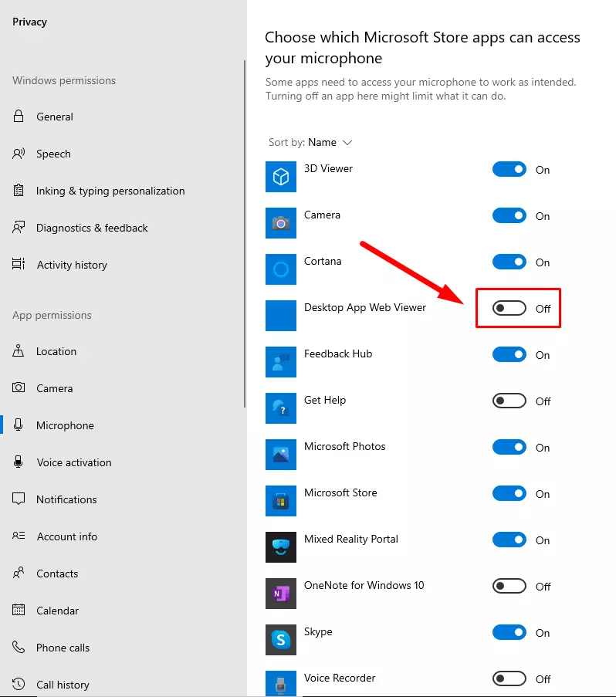Image resolution: width=616 pixels, height=697 pixels.
Task: Click the Mixed Reality Portal icon
Action: (281, 547)
